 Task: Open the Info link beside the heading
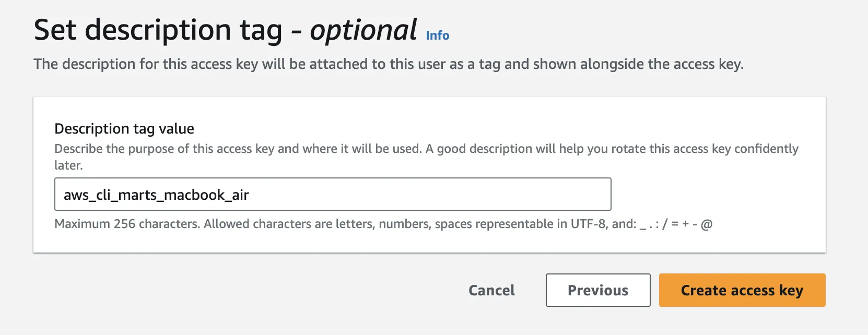tap(437, 35)
